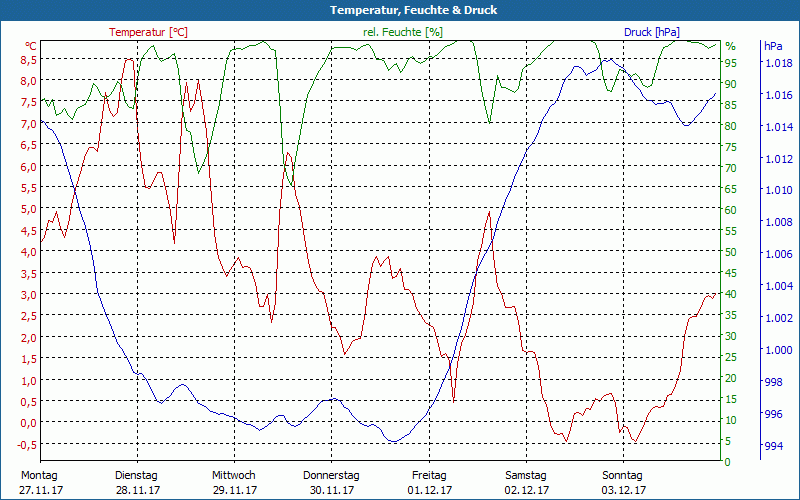Click the date '27.11.17'
800x500 pixels.
41,490
